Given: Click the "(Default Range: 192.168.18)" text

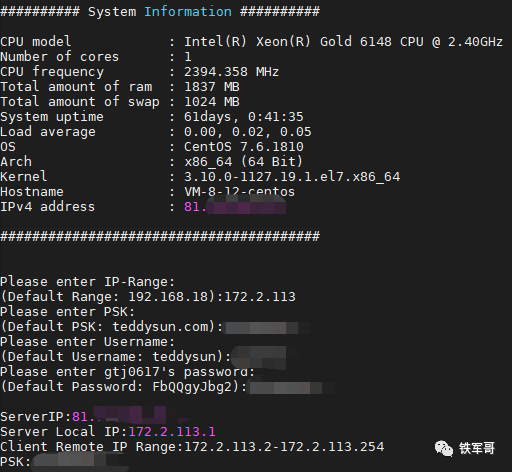Looking at the screenshot, I should tap(108, 297).
